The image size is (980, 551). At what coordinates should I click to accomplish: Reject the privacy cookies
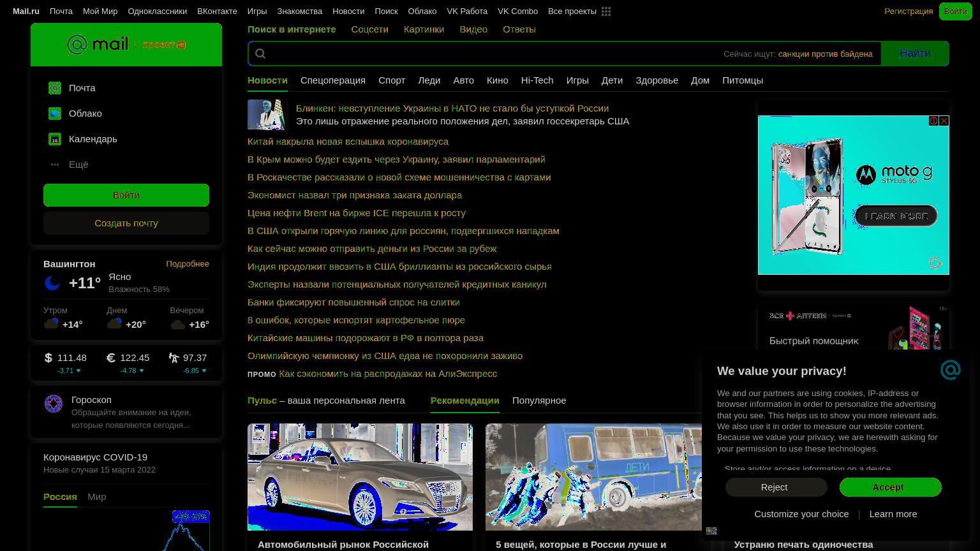click(776, 487)
